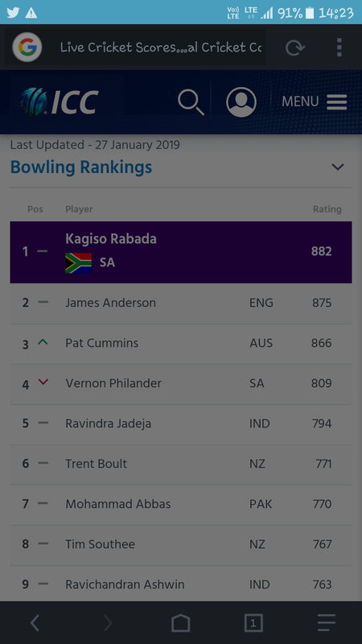The height and width of the screenshot is (644, 362).
Task: Reload the page with refresh icon
Action: [294, 47]
